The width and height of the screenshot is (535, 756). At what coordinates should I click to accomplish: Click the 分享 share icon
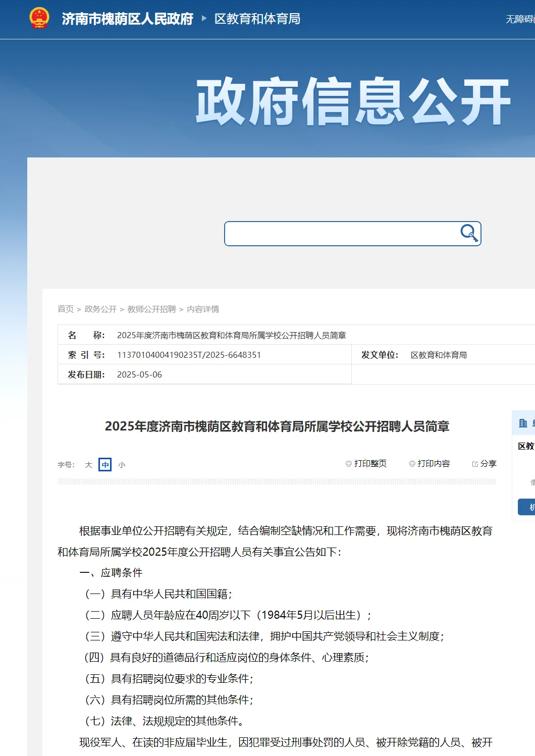click(475, 463)
